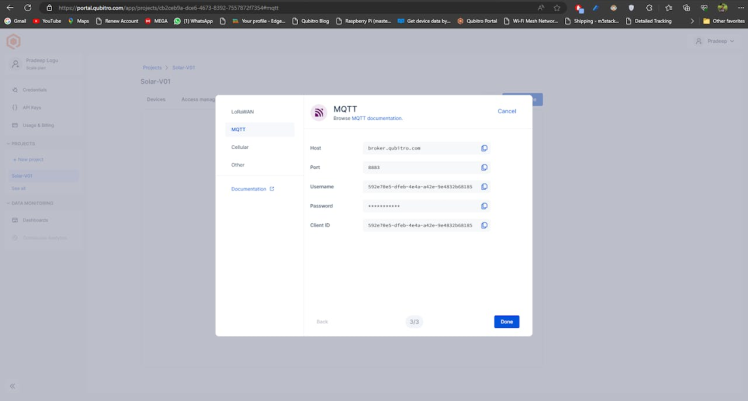The width and height of the screenshot is (748, 401).
Task: Go Back to the previous step
Action: tap(322, 322)
